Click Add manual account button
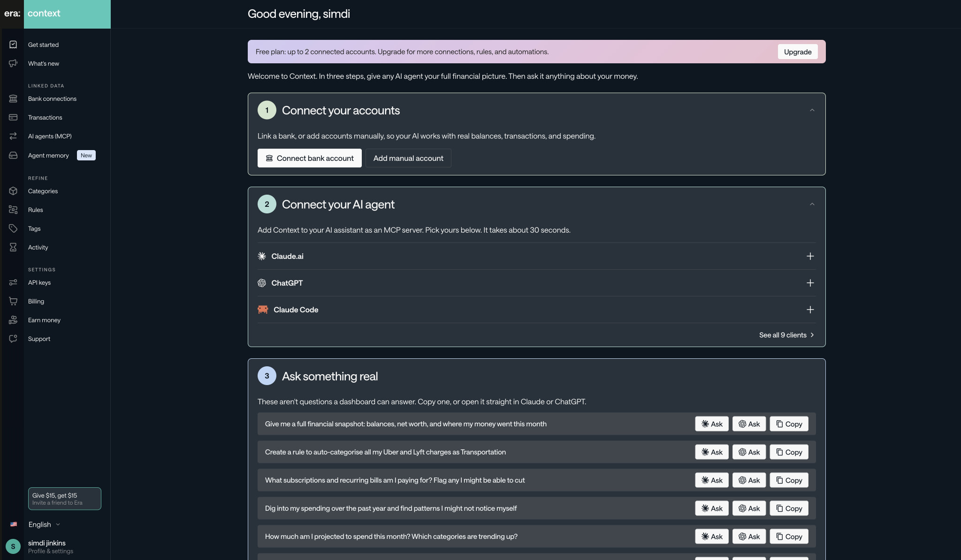The width and height of the screenshot is (961, 560). (408, 158)
